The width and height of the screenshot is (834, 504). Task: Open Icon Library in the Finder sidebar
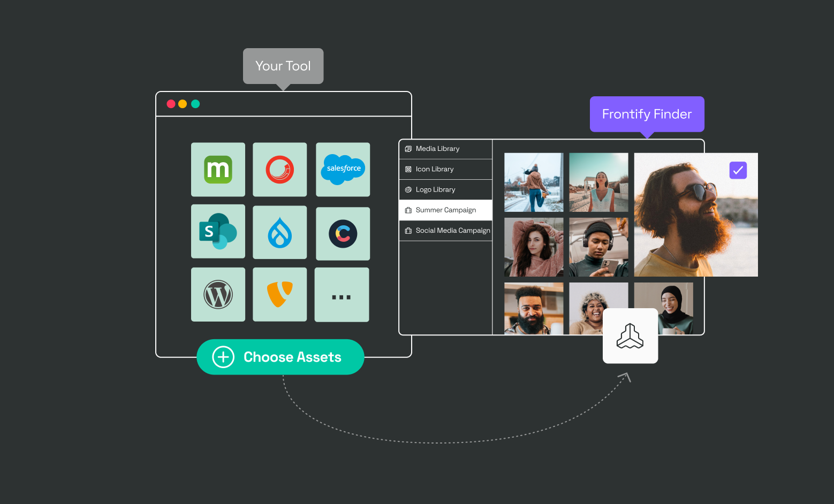coord(445,170)
